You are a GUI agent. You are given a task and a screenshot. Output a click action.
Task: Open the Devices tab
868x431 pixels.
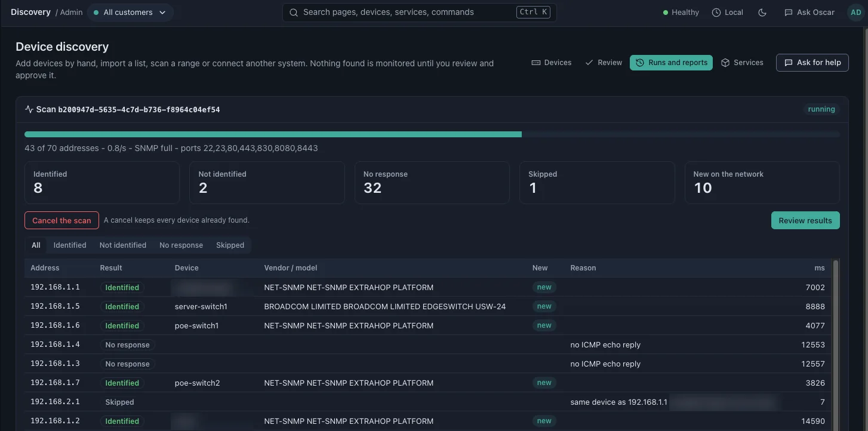pyautogui.click(x=552, y=63)
